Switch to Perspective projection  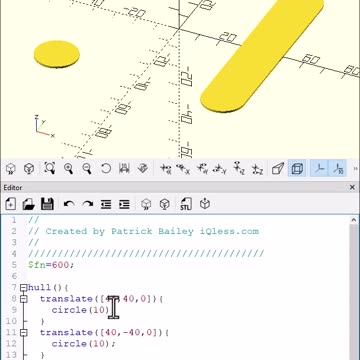(x=278, y=169)
